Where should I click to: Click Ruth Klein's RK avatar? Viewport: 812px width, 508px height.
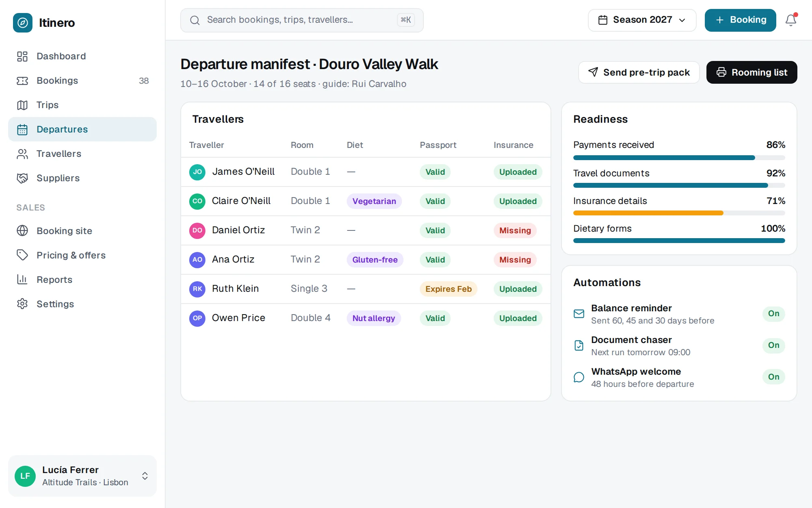[x=197, y=289]
